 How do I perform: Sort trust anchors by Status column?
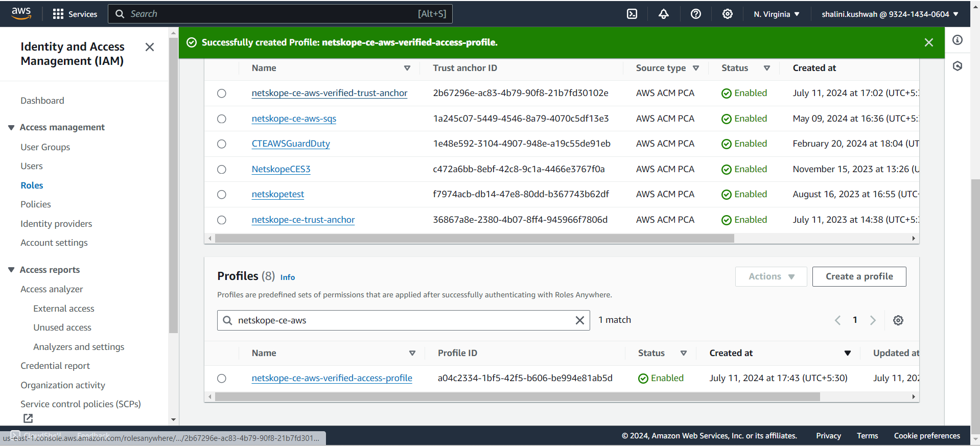767,68
